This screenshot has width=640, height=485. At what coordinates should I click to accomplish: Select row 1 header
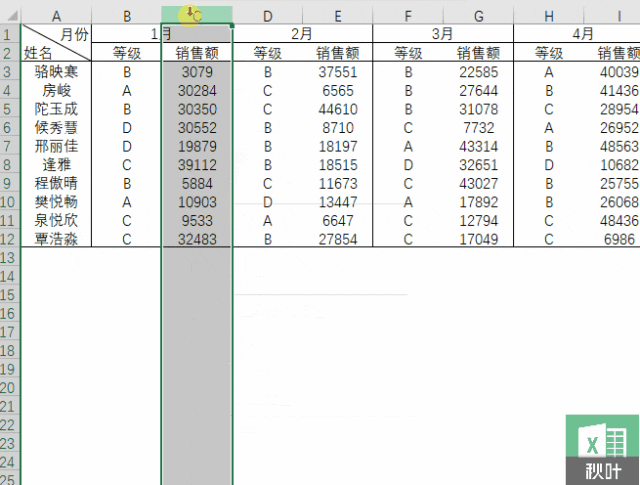pos(10,34)
